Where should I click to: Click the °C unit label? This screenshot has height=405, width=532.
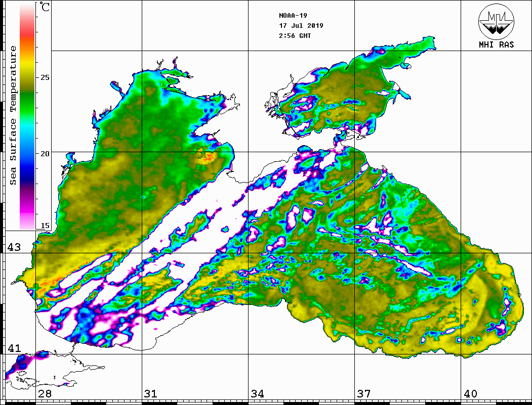coord(45,7)
